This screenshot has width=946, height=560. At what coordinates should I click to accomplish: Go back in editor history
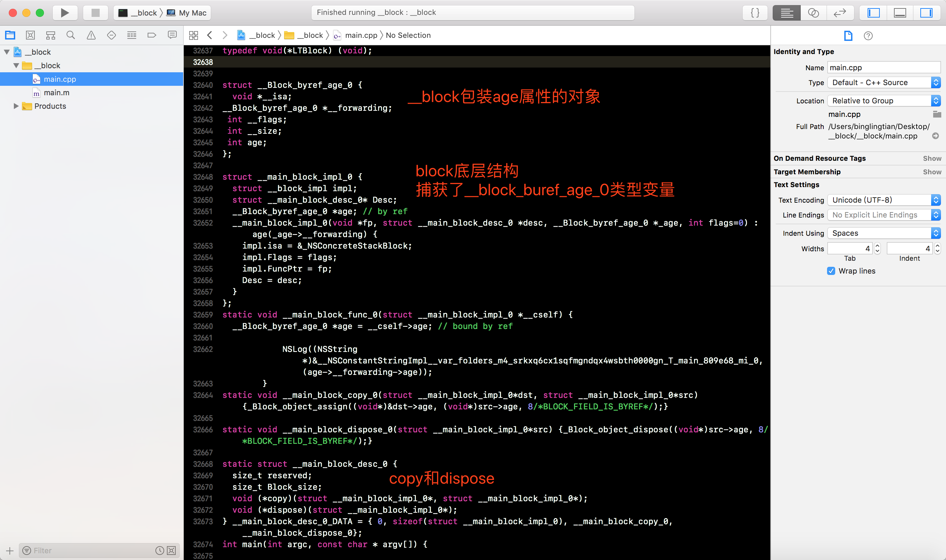(x=210, y=35)
